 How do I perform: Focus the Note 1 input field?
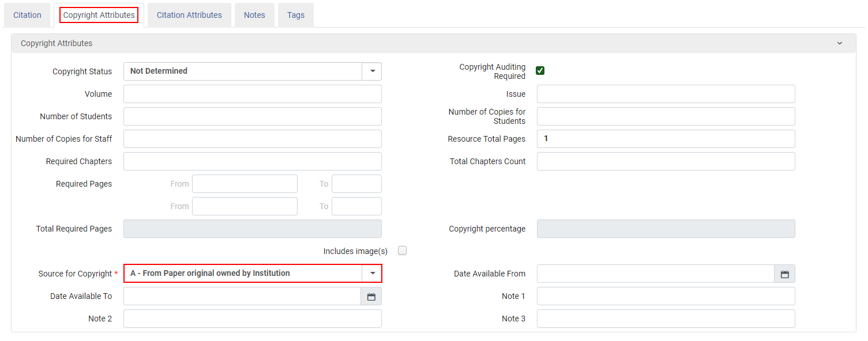(x=666, y=296)
